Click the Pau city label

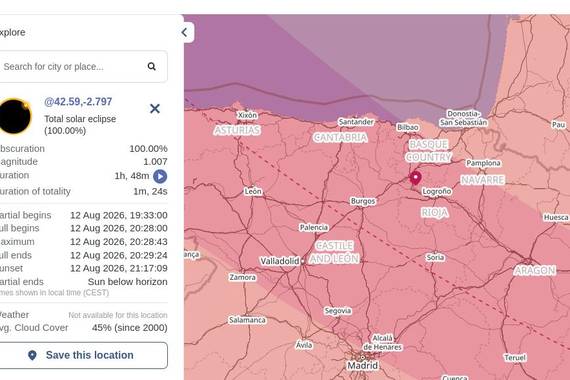(558, 125)
